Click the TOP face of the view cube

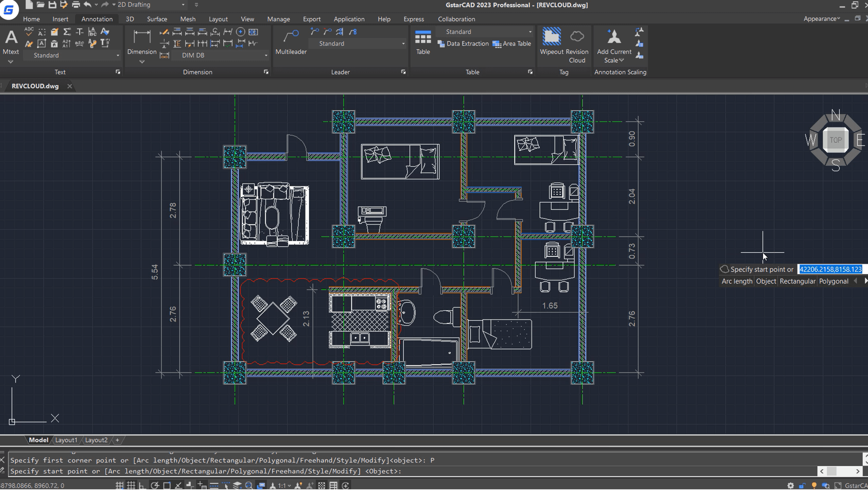pyautogui.click(x=835, y=140)
